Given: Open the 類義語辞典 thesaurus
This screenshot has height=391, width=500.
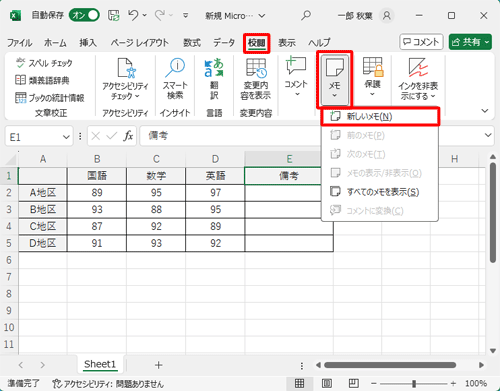Looking at the screenshot, I should [42, 80].
